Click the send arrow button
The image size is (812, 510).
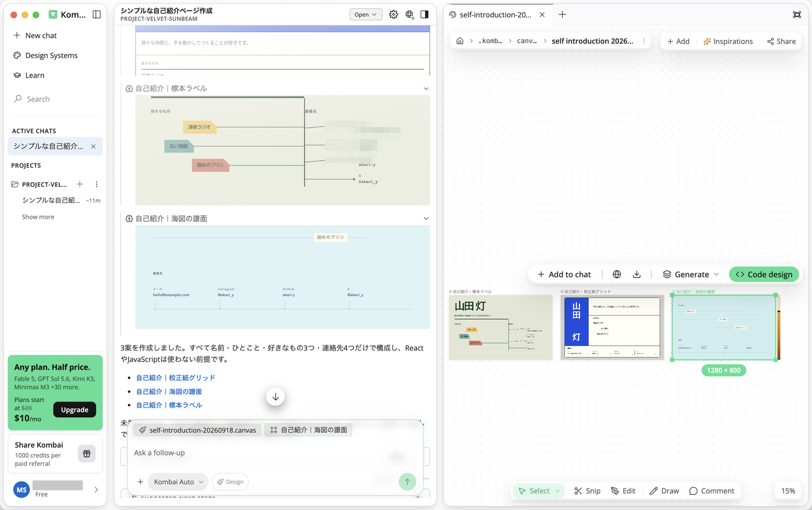coord(407,482)
